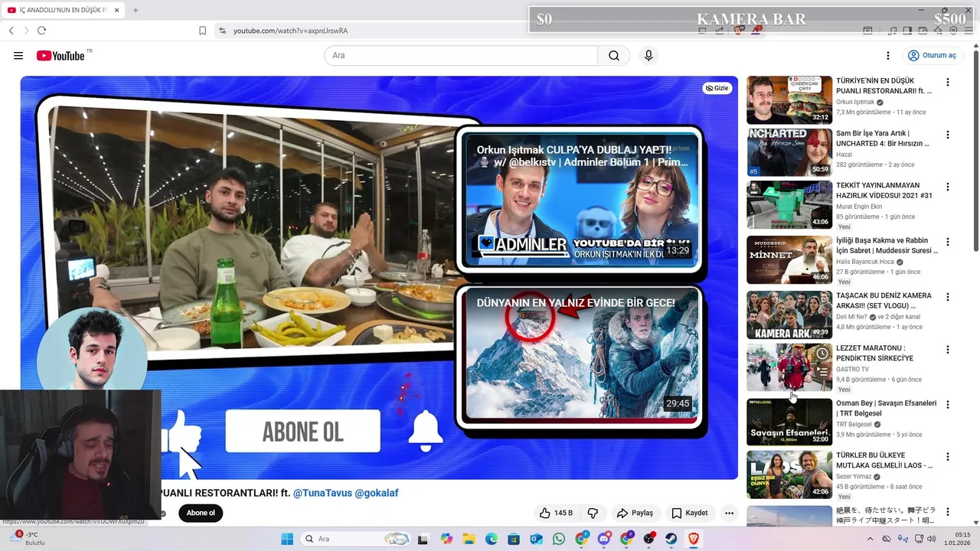Open the @TunaTavus channel link
This screenshot has height=551, width=980.
tap(322, 493)
